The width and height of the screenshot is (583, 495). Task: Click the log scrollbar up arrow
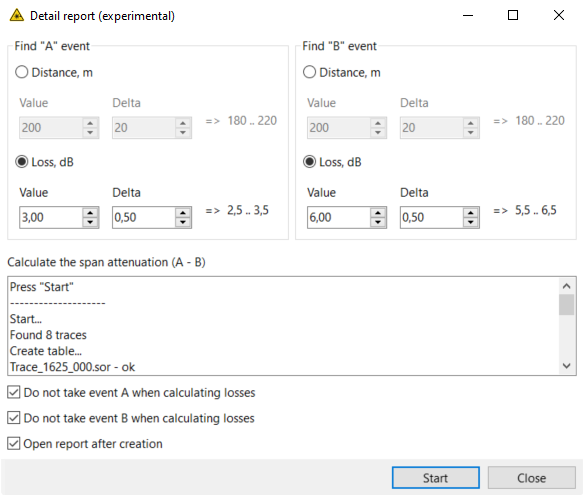(x=567, y=286)
